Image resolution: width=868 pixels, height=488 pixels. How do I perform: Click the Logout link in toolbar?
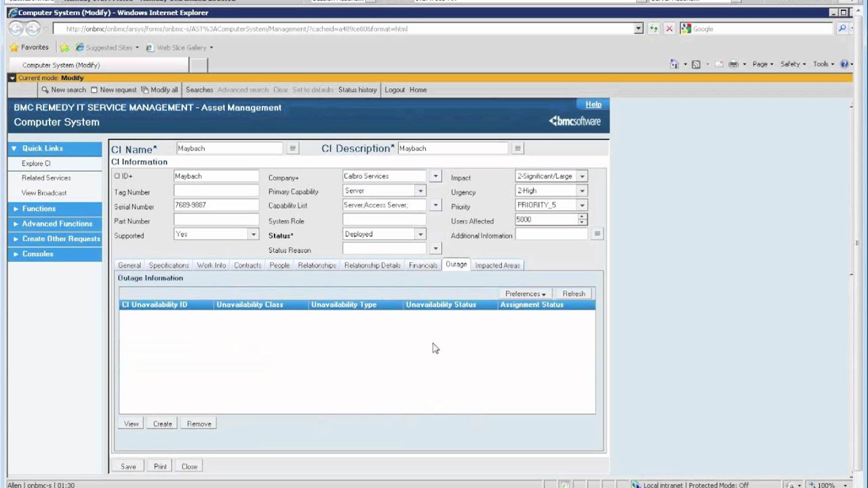pos(395,89)
